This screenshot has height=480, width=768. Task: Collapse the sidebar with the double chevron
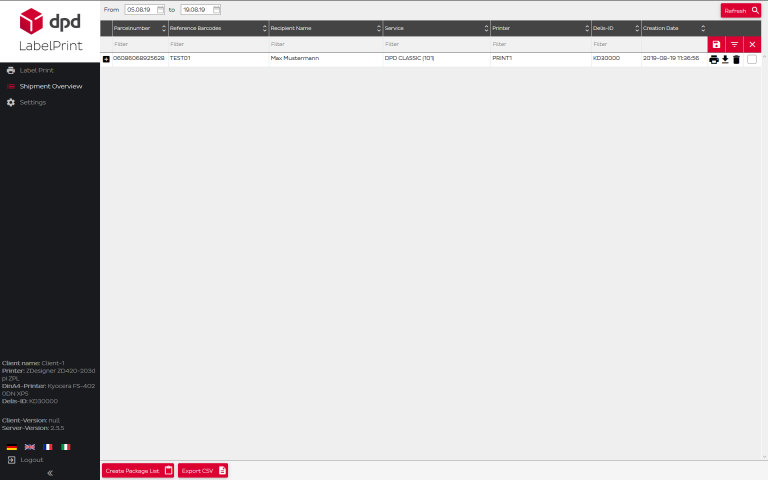coord(50,473)
